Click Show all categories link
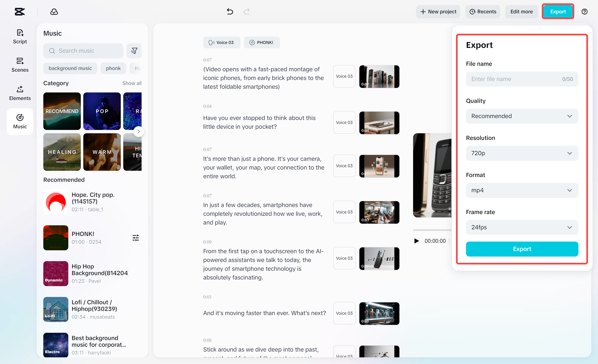 point(132,83)
